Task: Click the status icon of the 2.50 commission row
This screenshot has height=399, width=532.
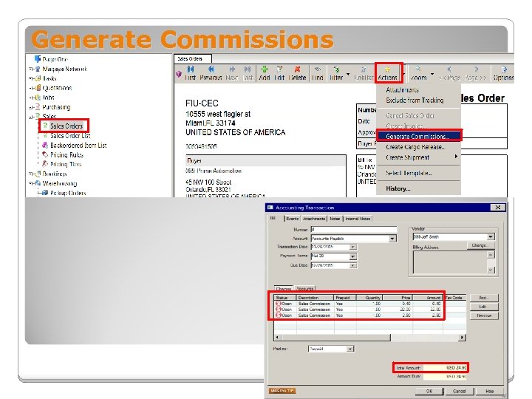Action: [x=279, y=316]
